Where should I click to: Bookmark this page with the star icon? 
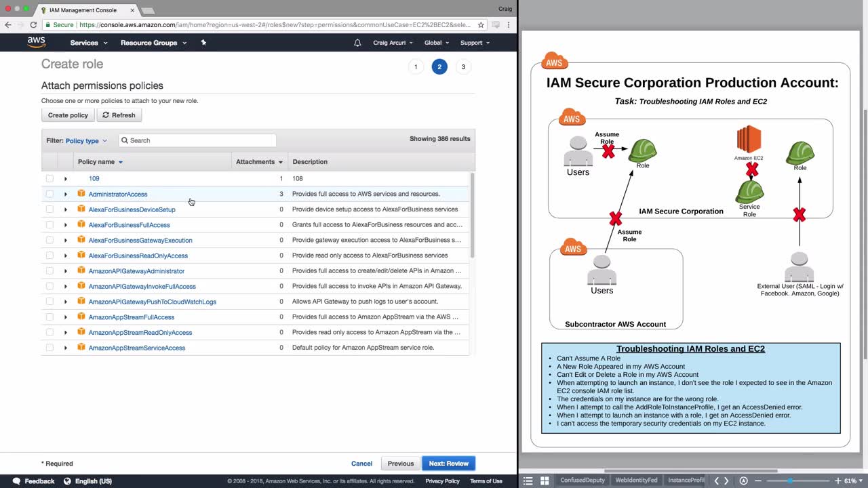click(481, 24)
